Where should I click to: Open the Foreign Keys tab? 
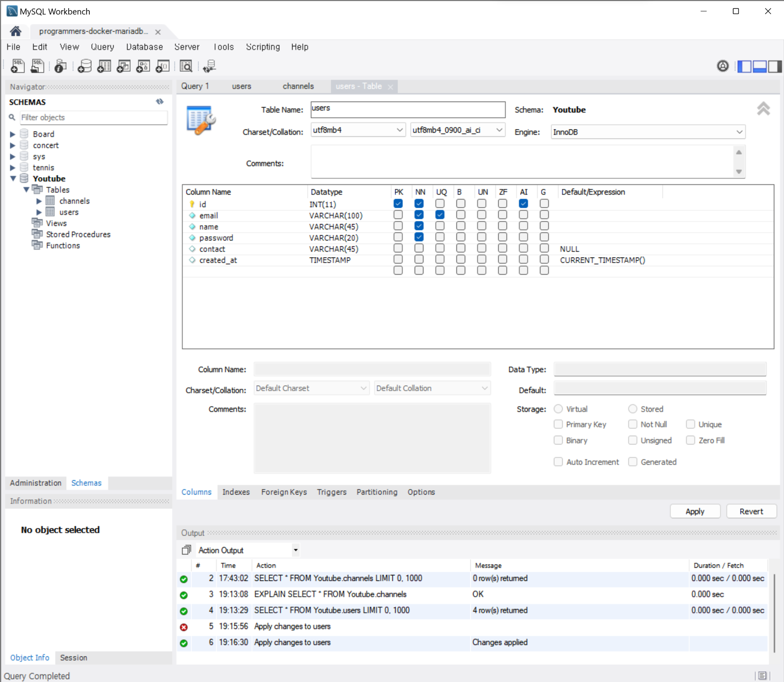[284, 492]
